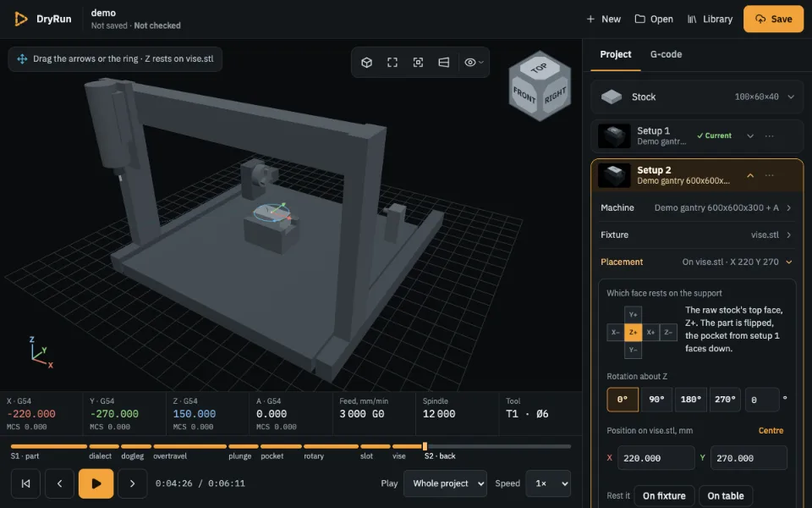Expand Setup 1 details
Screen dimensions: 812x508
pos(750,135)
